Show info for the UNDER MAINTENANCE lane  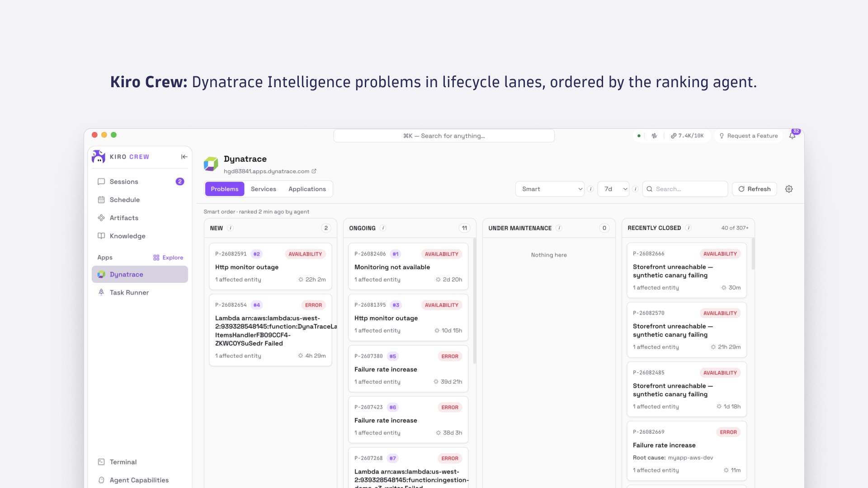point(559,228)
